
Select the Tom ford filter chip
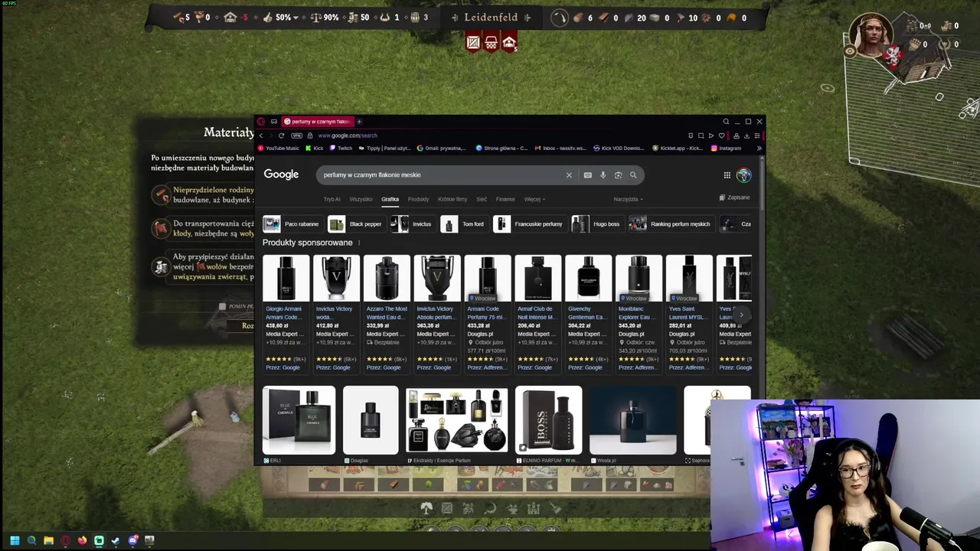pyautogui.click(x=463, y=224)
